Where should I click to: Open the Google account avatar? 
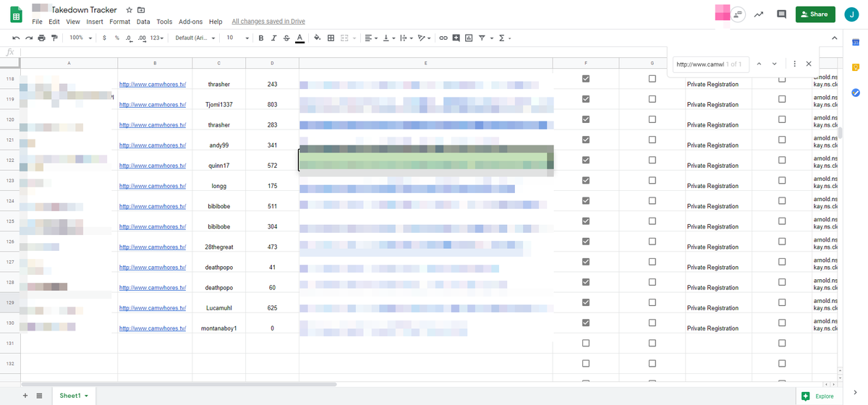[852, 14]
